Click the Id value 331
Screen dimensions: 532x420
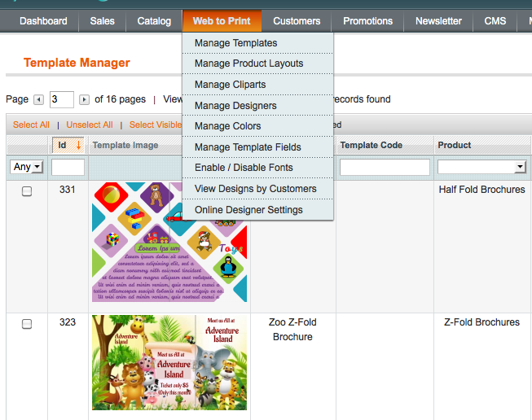(x=67, y=190)
